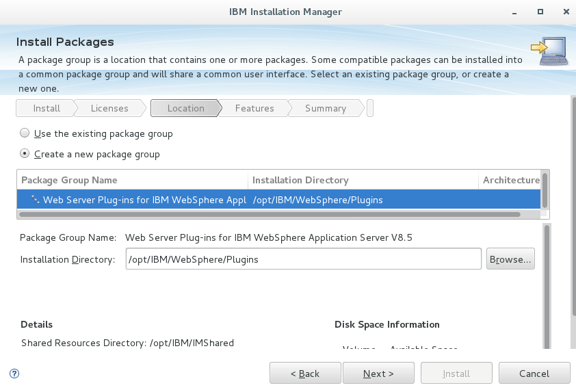Click the /opt/IBM/WebSphere/Plugins table cell
Screen dimensions: 576x392
tap(317, 200)
